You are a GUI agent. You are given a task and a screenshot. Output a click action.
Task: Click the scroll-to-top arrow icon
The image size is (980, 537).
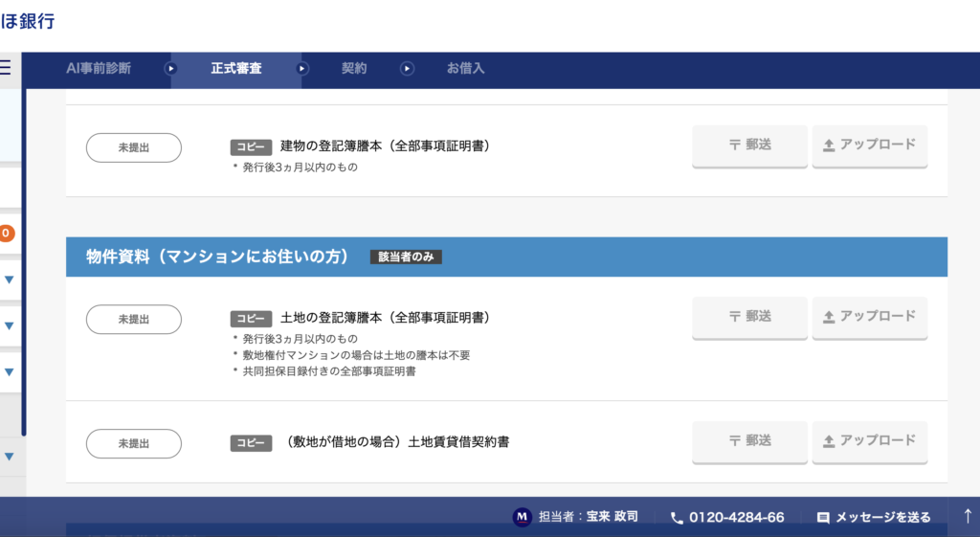tap(968, 516)
